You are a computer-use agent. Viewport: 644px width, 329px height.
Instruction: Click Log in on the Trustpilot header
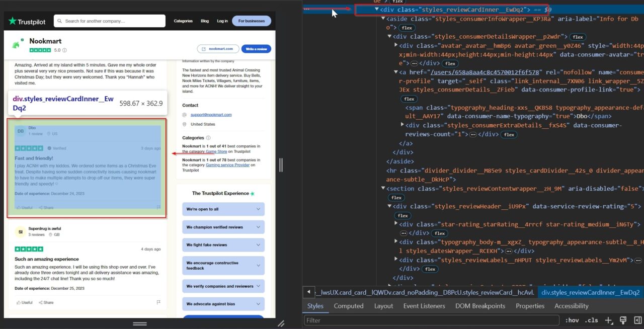(x=222, y=21)
